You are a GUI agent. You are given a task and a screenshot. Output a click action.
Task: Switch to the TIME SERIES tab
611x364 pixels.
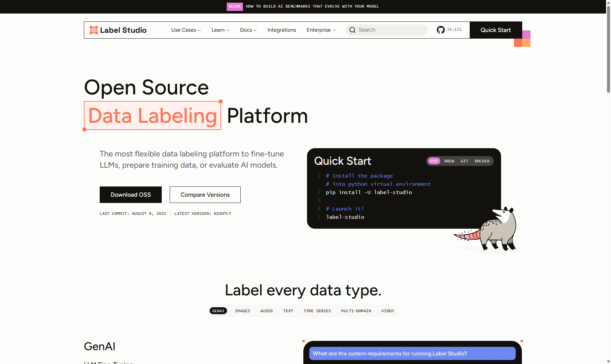point(317,311)
